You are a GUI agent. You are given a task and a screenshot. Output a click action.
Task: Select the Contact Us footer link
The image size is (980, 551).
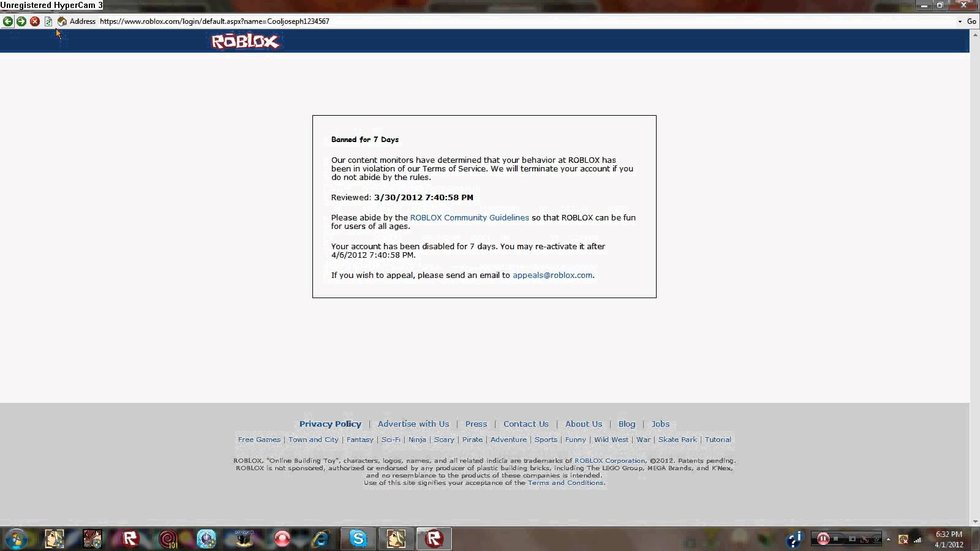526,424
